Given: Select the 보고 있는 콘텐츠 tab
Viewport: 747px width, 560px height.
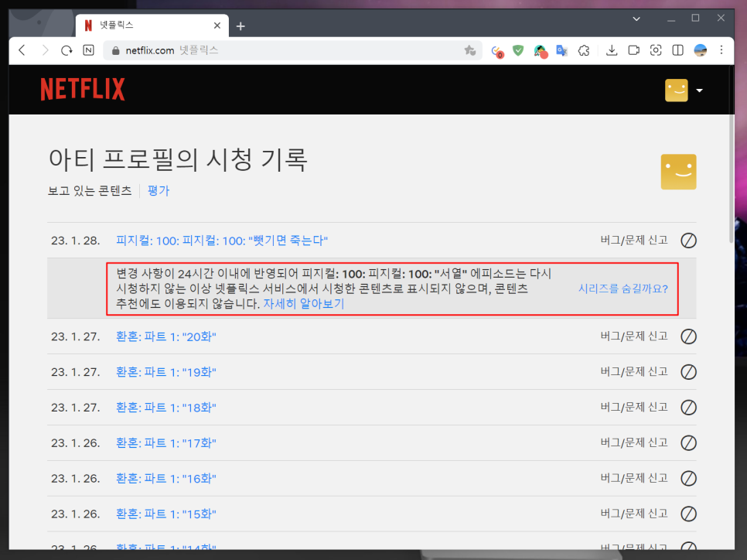Looking at the screenshot, I should pyautogui.click(x=90, y=190).
